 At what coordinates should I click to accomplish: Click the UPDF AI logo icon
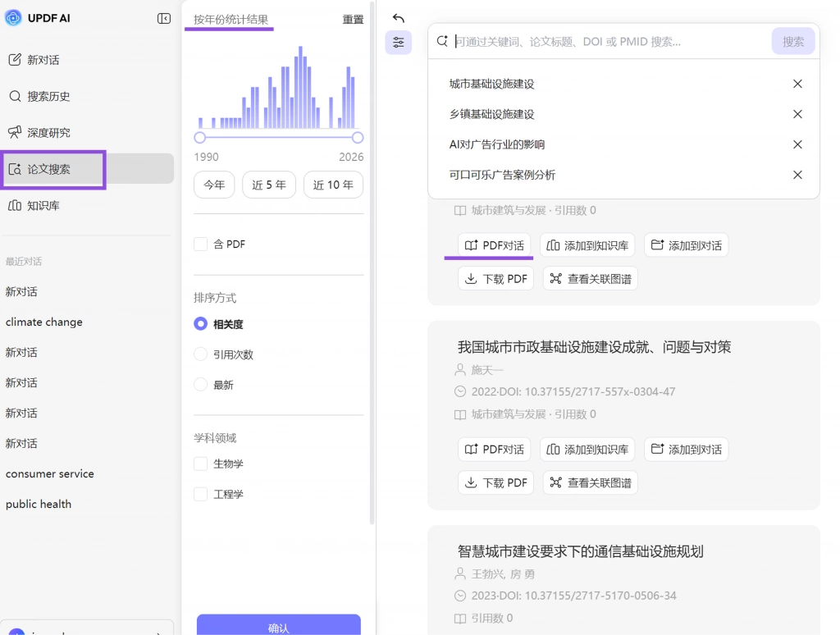13,18
